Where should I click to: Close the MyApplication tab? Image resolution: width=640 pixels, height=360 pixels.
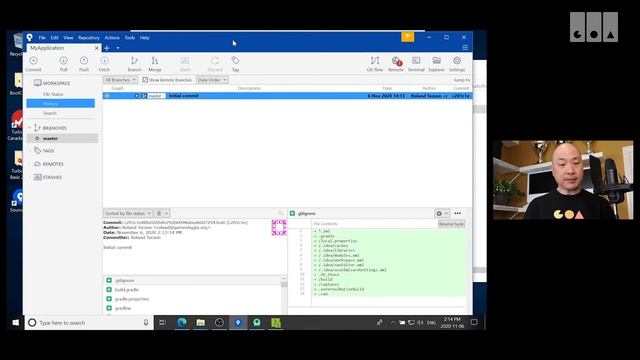97,48
